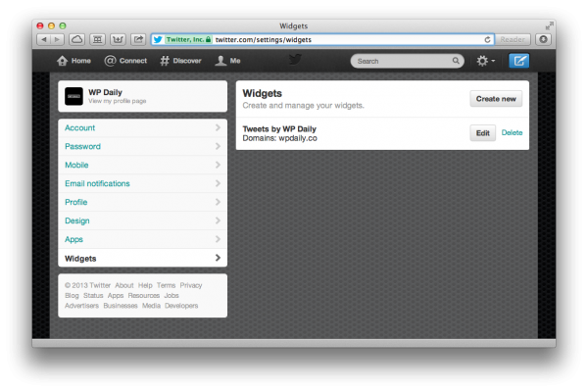
Task: Select the Widgets settings item
Action: (x=142, y=258)
